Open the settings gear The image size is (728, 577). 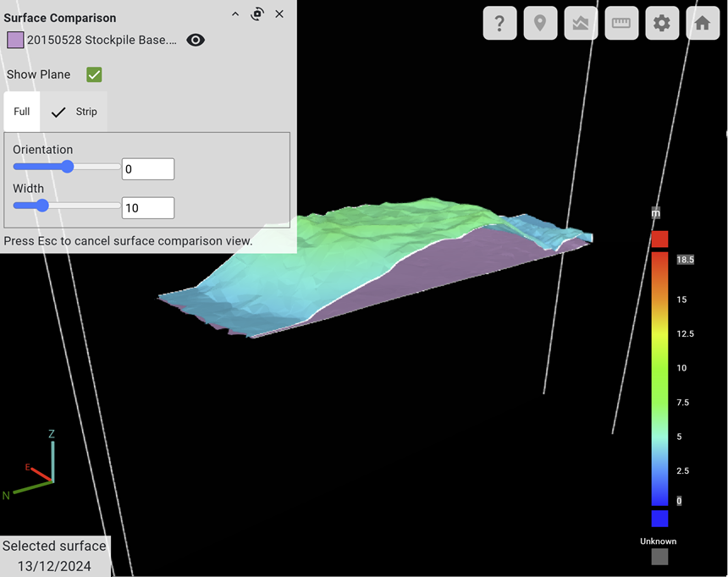point(662,24)
